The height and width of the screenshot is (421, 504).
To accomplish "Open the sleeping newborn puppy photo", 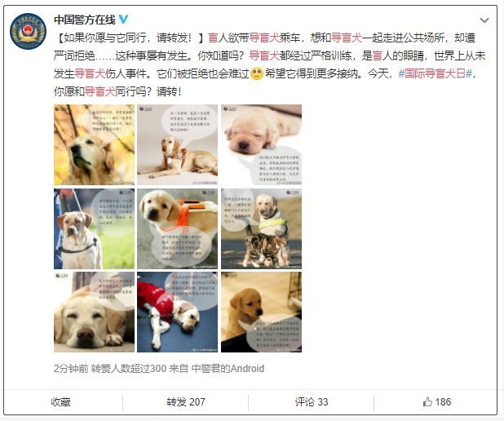I will point(261,144).
